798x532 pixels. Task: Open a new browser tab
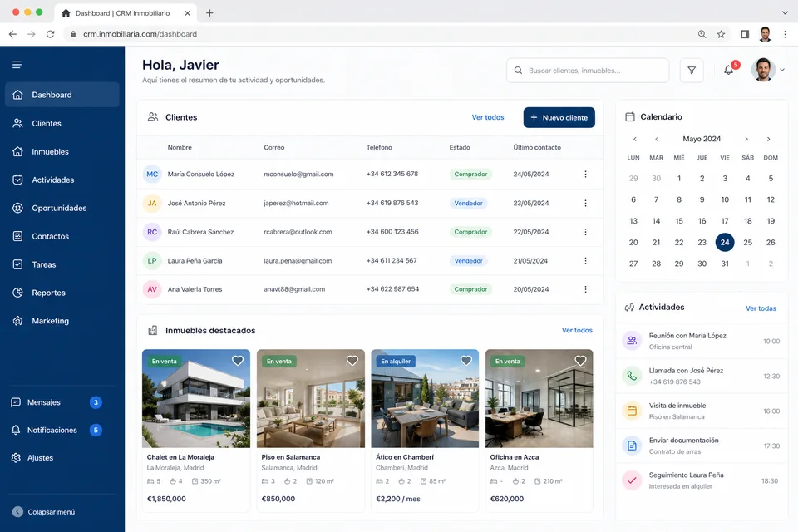click(209, 13)
